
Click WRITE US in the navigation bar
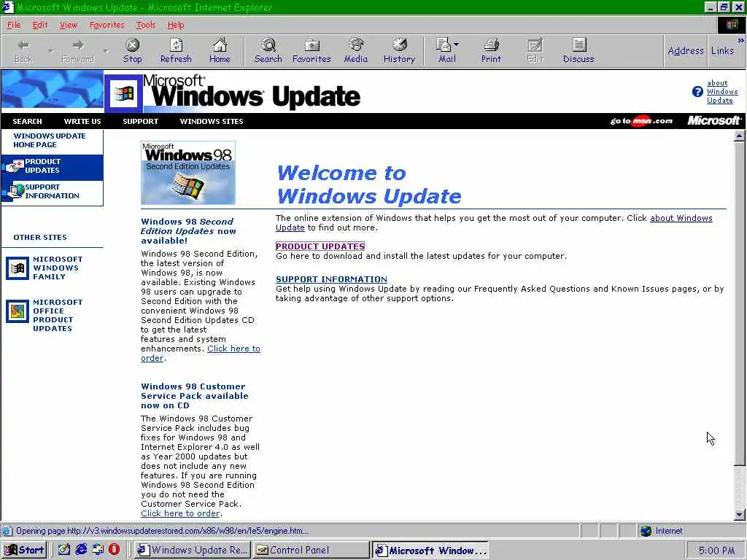pos(82,122)
